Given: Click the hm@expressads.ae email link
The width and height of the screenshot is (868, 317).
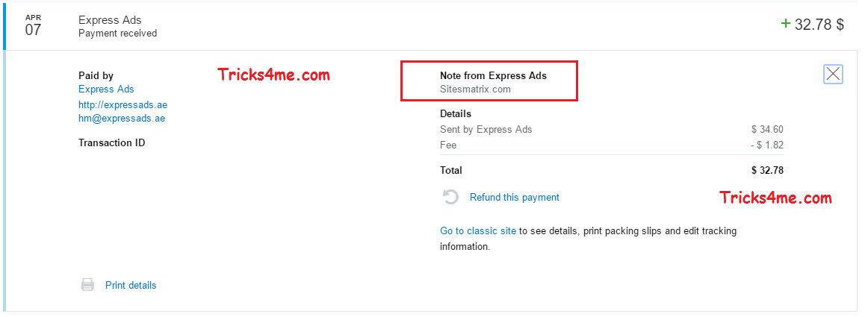Looking at the screenshot, I should coord(122,119).
